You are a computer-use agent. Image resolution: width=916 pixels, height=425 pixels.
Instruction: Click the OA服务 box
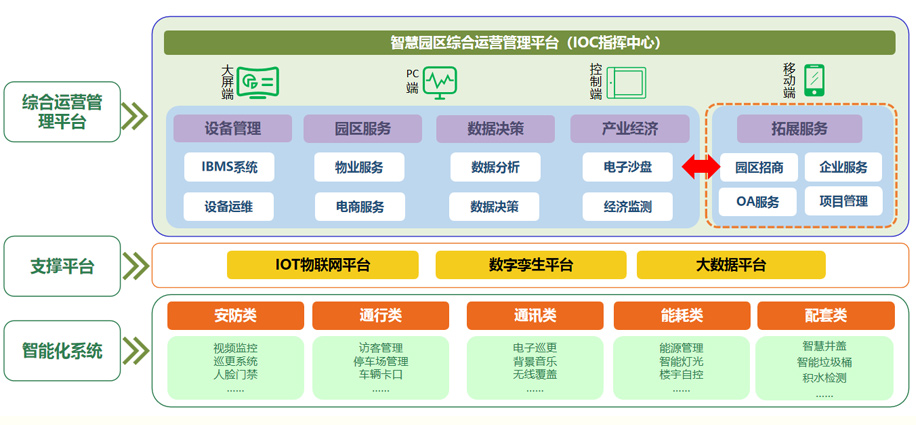[x=758, y=203]
